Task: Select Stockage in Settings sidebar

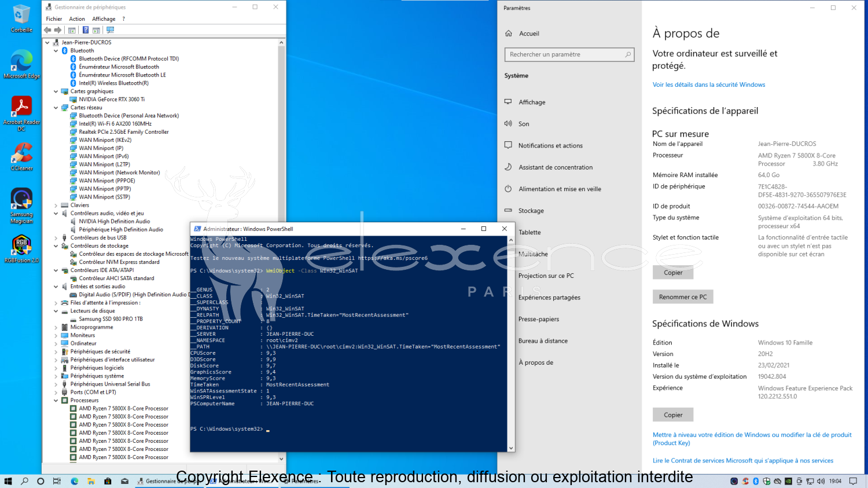Action: [x=531, y=211]
